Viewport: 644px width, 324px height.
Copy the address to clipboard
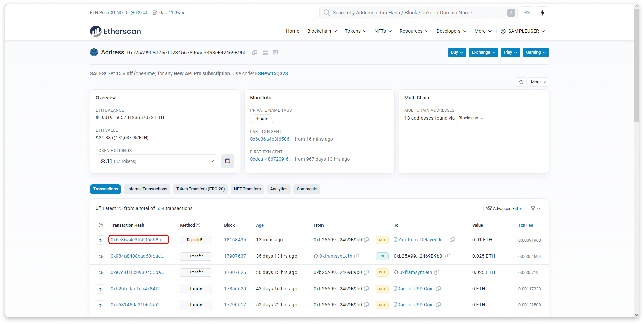point(255,52)
